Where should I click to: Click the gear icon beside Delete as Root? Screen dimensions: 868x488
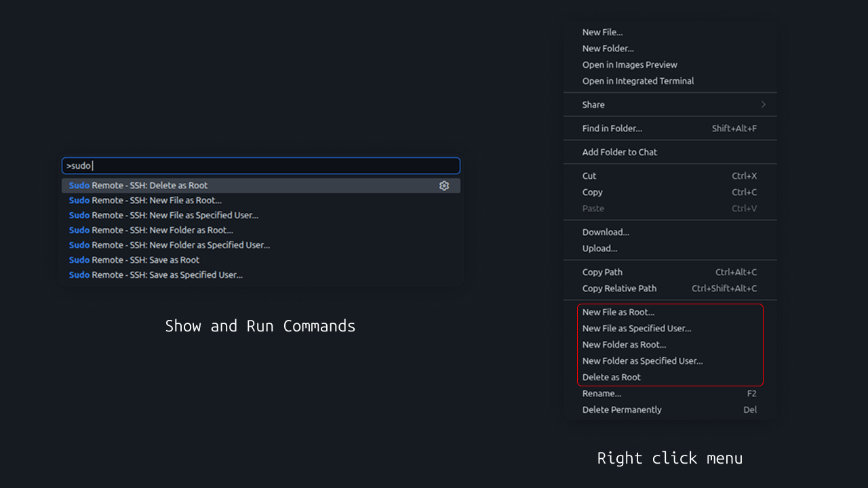tap(444, 186)
